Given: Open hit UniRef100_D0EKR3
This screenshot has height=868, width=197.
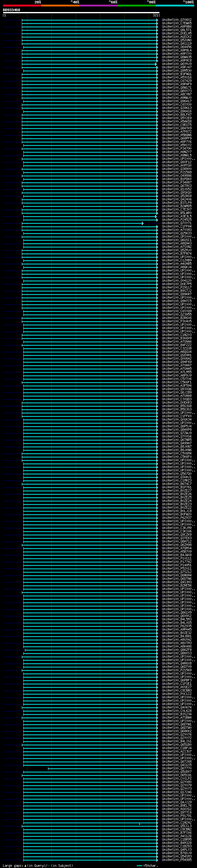Looking at the screenshot, I should (x=177, y=403).
